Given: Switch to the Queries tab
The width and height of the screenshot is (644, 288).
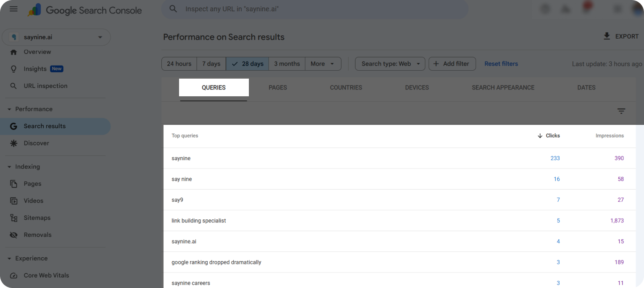Looking at the screenshot, I should (x=214, y=87).
